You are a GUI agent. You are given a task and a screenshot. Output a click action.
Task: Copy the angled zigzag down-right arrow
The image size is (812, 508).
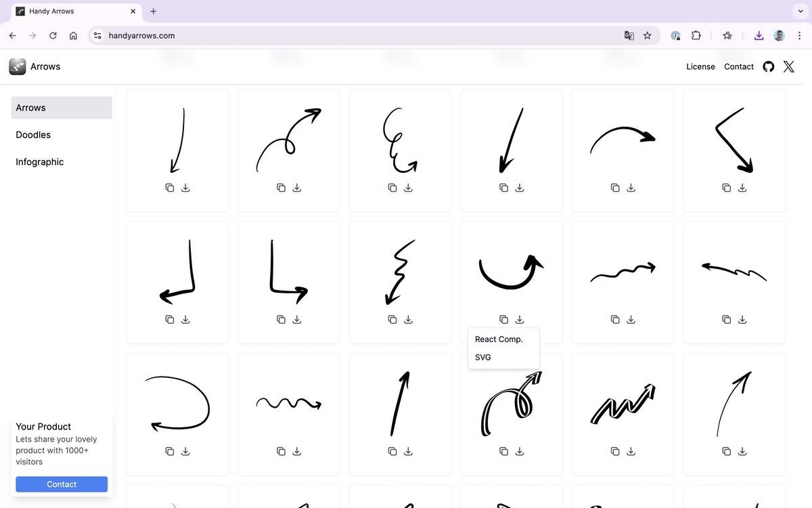tap(726, 188)
